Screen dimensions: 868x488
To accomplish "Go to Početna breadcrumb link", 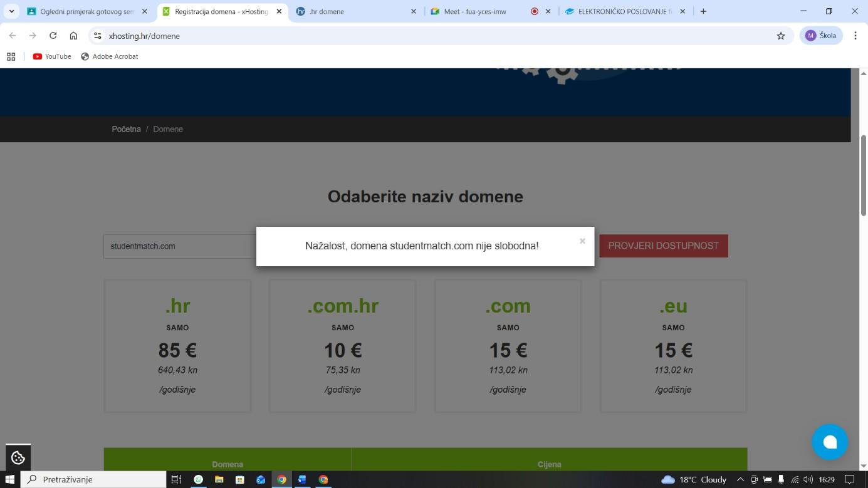I will pyautogui.click(x=126, y=129).
